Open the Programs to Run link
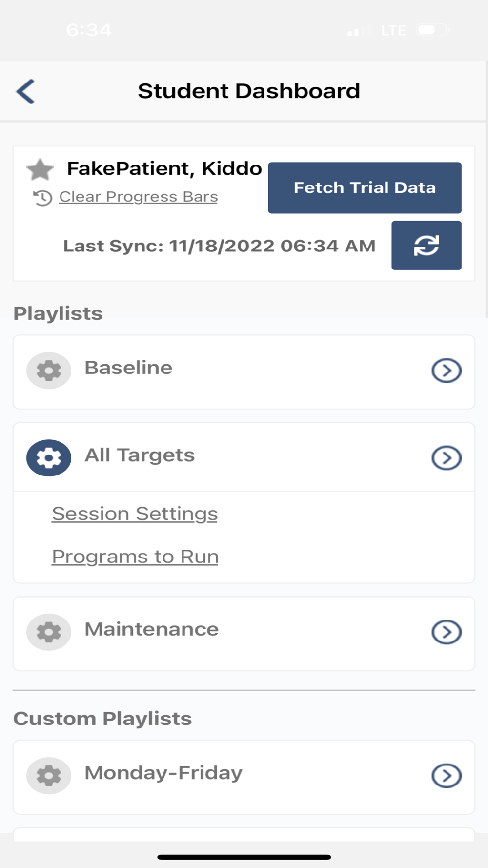The image size is (488, 868). pyautogui.click(x=135, y=557)
